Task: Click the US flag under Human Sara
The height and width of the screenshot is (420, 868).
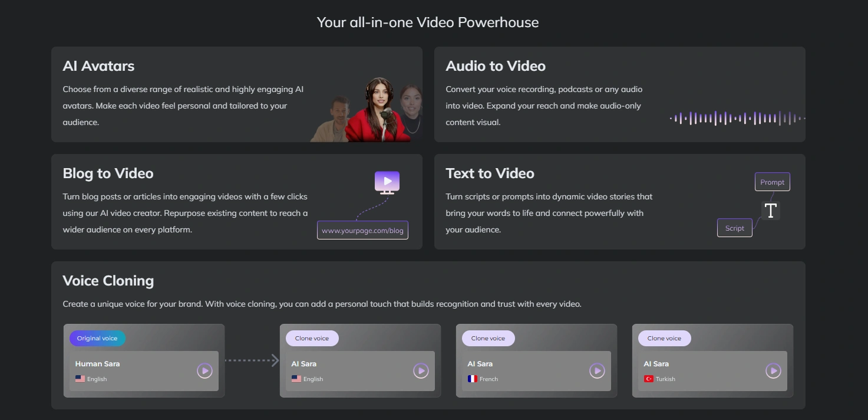Action: coord(80,379)
